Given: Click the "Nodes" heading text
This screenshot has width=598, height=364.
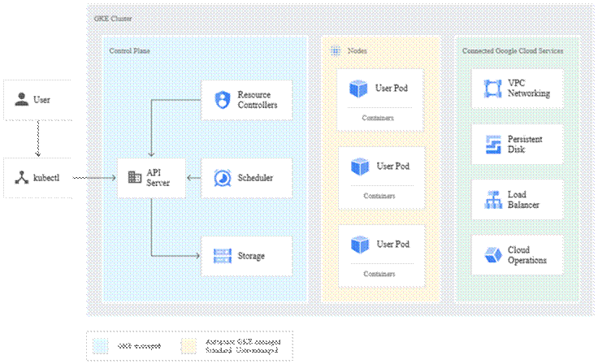Looking at the screenshot, I should [357, 50].
